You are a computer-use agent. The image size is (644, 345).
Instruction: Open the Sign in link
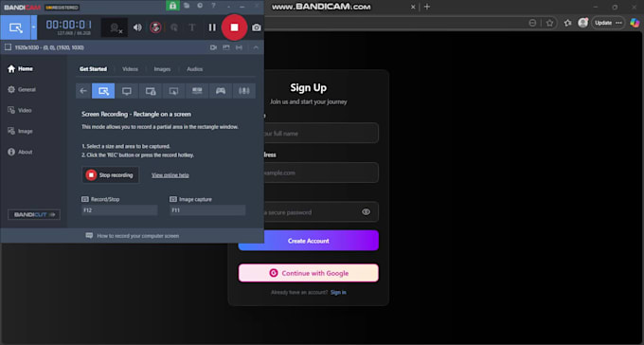coord(338,292)
